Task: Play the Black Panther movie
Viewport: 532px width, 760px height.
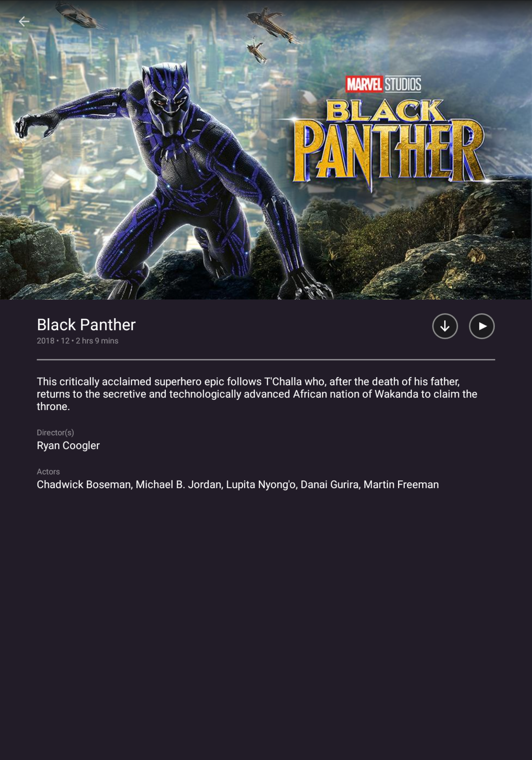Action: (x=482, y=326)
